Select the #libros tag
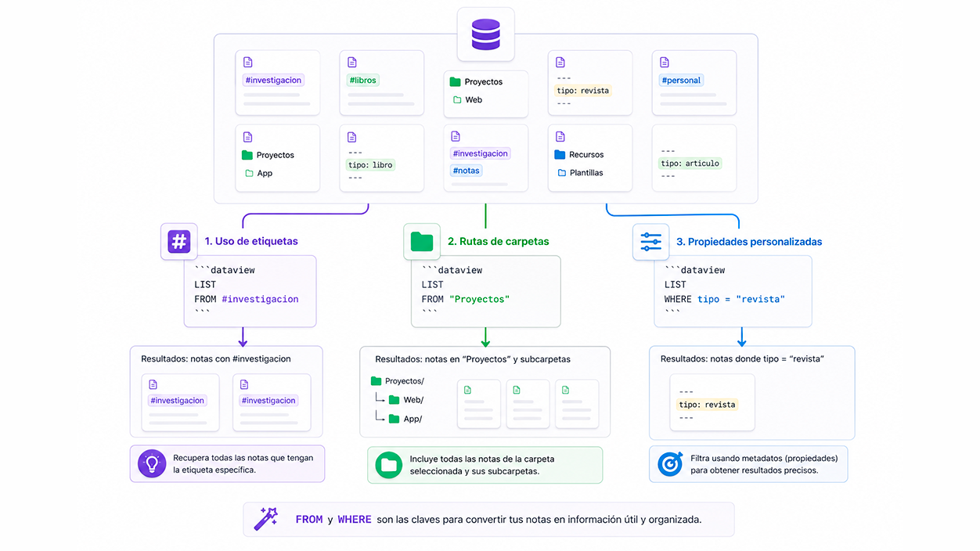The image size is (980, 551). point(363,80)
